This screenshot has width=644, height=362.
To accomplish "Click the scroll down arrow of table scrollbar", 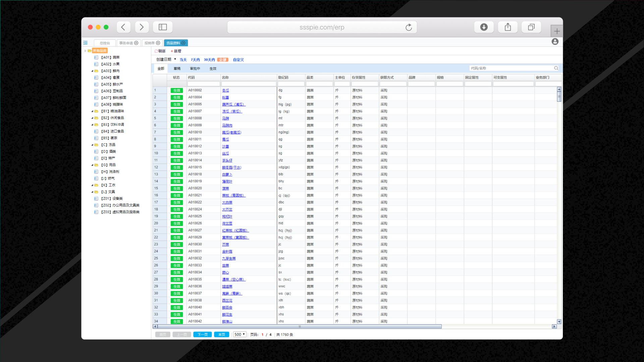I will tap(559, 321).
